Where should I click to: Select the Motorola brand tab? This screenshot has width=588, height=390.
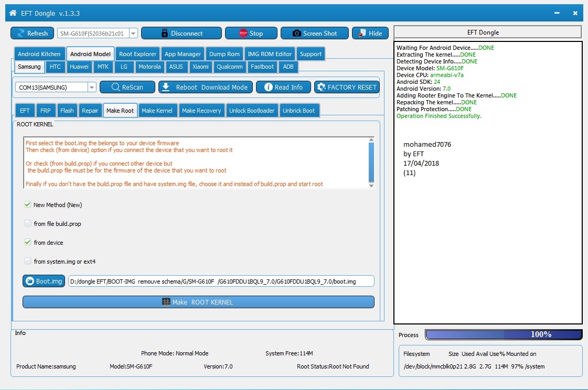pos(149,67)
